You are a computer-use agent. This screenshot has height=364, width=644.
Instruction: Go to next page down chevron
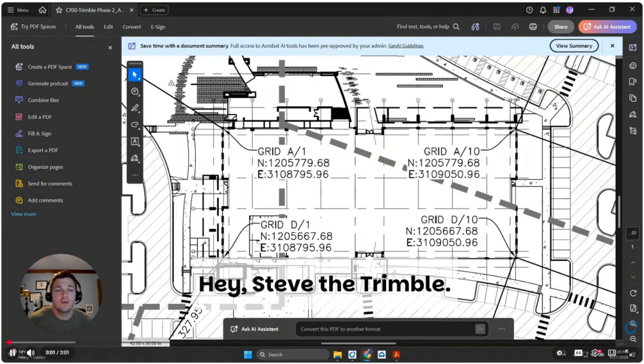tap(633, 277)
